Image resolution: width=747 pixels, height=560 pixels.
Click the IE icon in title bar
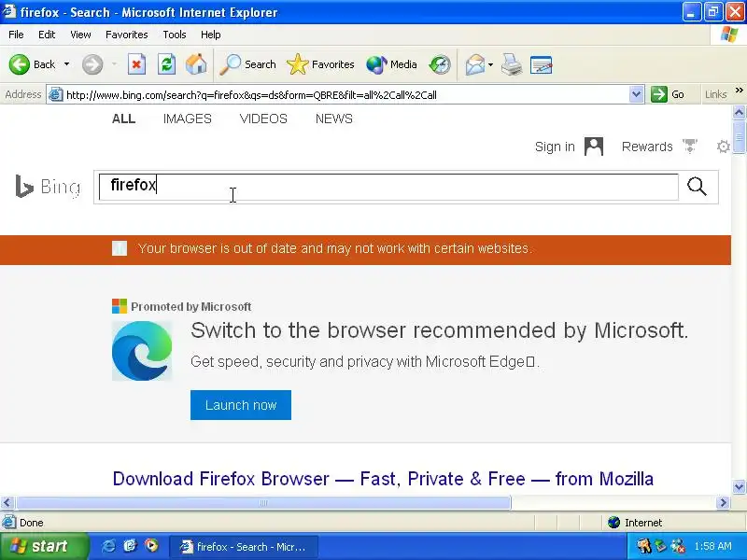(x=9, y=12)
